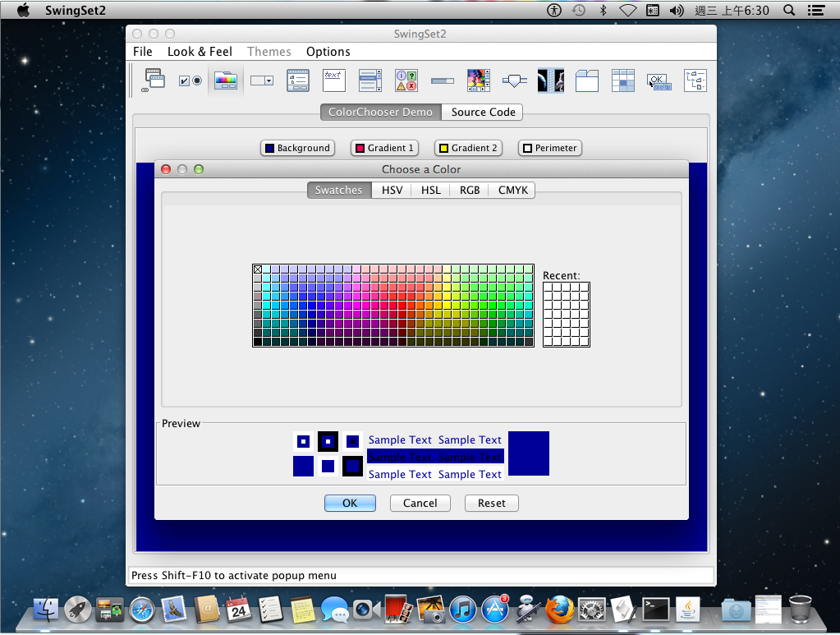This screenshot has width=840, height=635.
Task: Pick the top-left swatch in the palette
Action: tap(258, 269)
